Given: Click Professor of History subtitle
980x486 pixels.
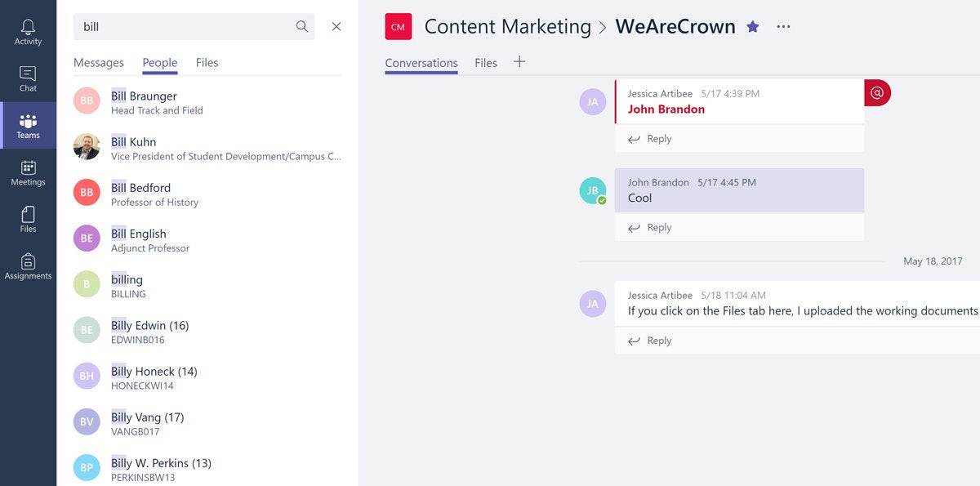Looking at the screenshot, I should coord(154,202).
